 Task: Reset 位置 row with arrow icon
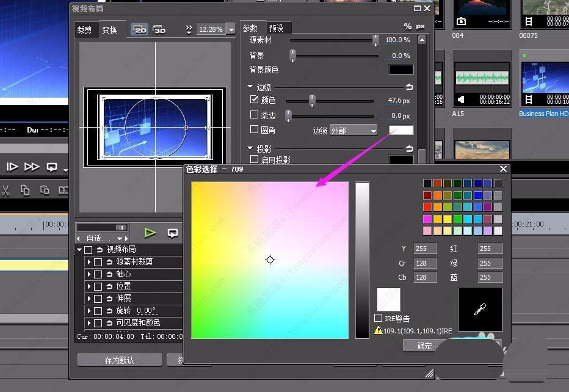[109, 286]
